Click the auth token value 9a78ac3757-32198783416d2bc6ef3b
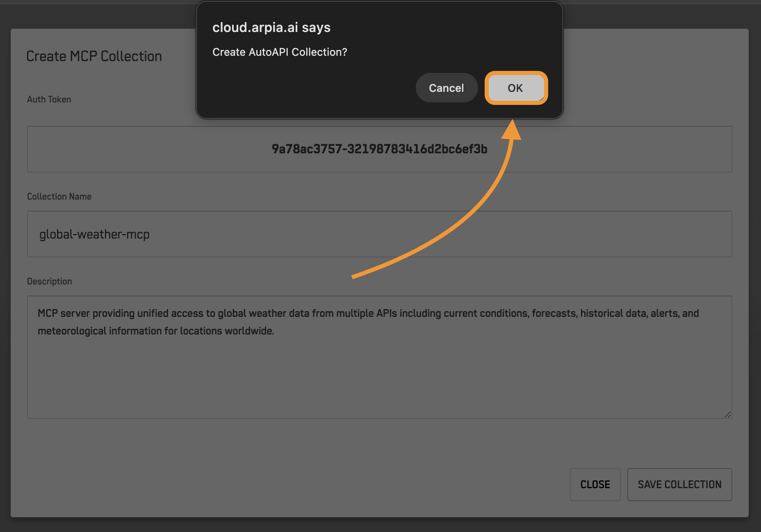761x532 pixels. (379, 149)
